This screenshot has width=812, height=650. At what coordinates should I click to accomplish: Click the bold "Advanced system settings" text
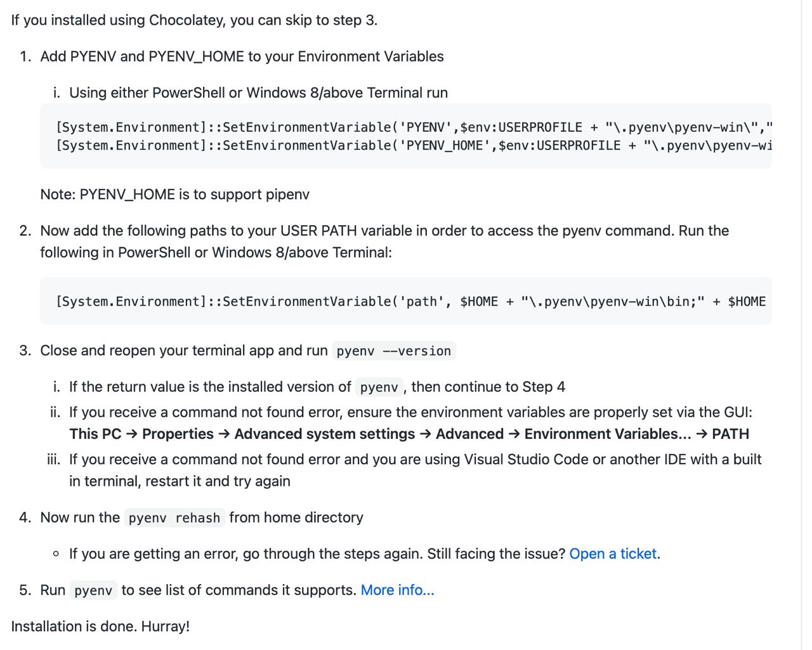324,434
